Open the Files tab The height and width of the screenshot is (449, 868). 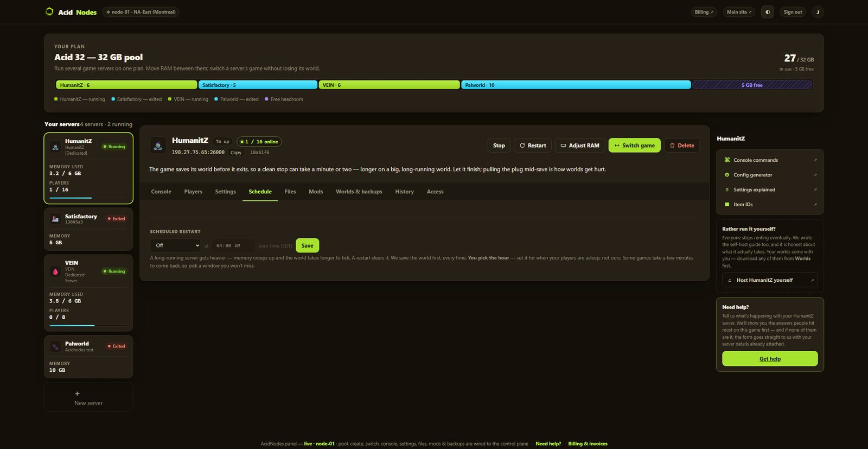tap(290, 192)
